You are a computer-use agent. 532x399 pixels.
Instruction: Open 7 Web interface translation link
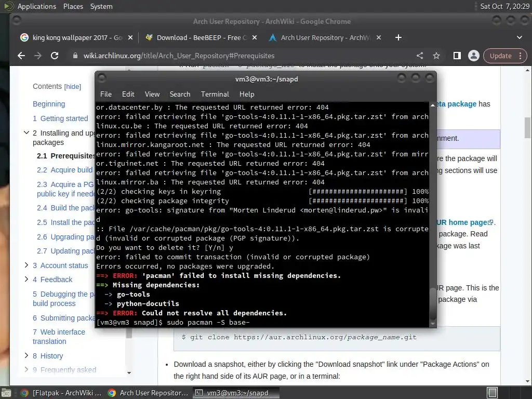click(59, 337)
